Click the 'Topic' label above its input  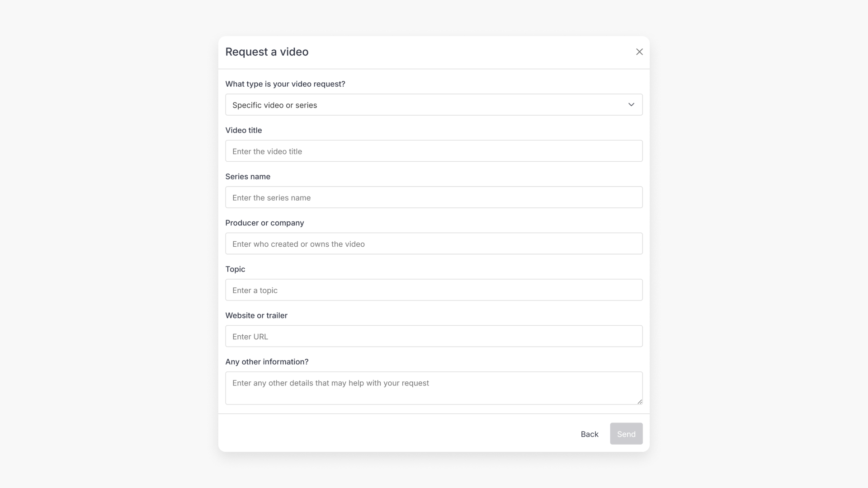tap(235, 269)
